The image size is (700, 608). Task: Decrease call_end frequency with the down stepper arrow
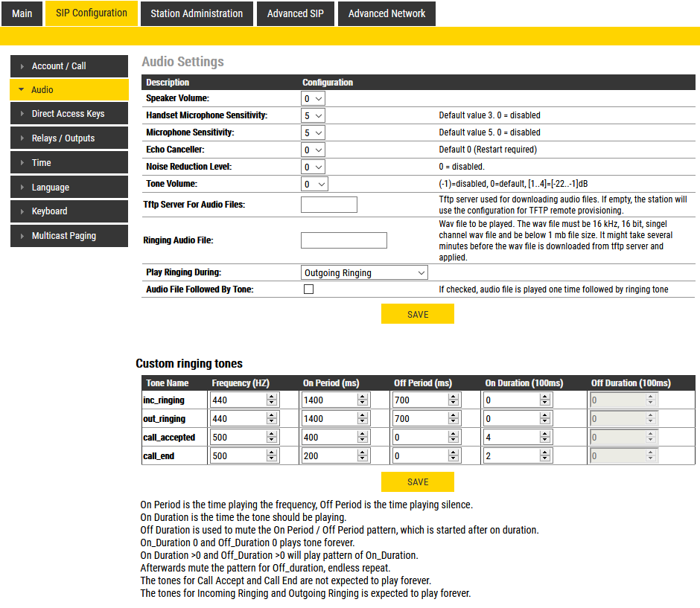pyautogui.click(x=271, y=459)
